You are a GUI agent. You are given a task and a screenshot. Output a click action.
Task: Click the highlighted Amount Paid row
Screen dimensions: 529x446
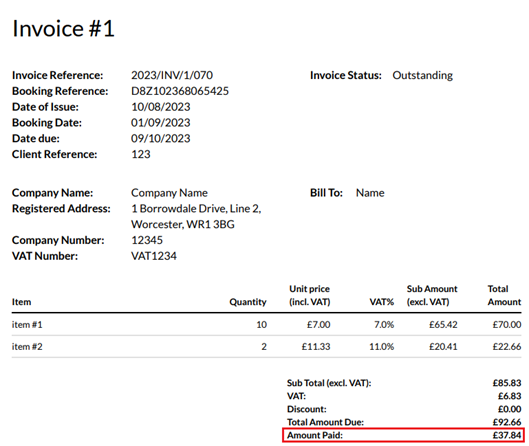click(404, 435)
